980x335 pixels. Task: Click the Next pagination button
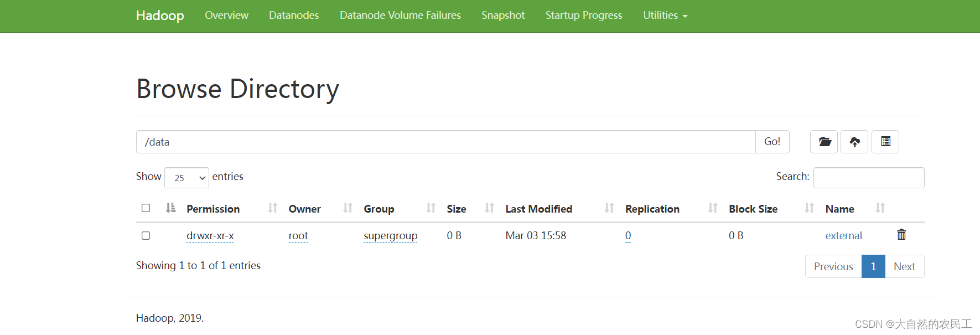(904, 266)
